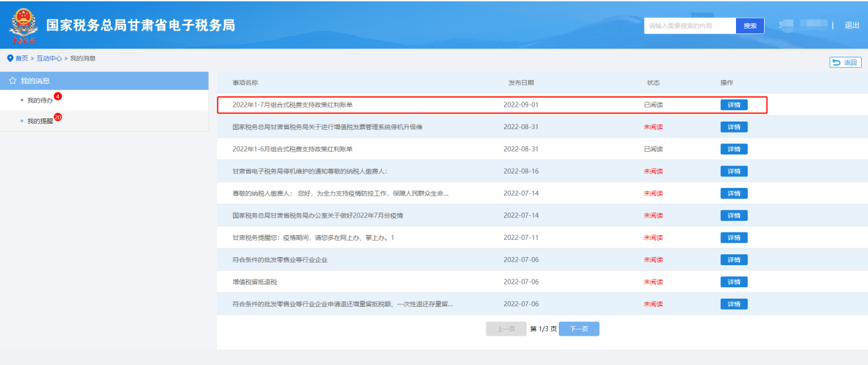Open 详情 for 2022-08-16 maintenance notice
This screenshot has width=868, height=365.
point(733,171)
